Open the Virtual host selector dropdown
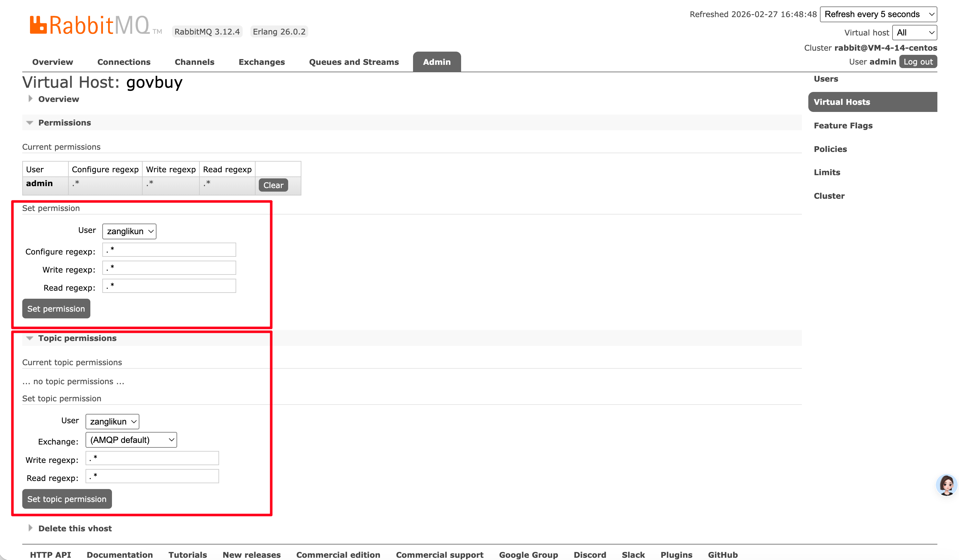The height and width of the screenshot is (560, 959). point(914,32)
